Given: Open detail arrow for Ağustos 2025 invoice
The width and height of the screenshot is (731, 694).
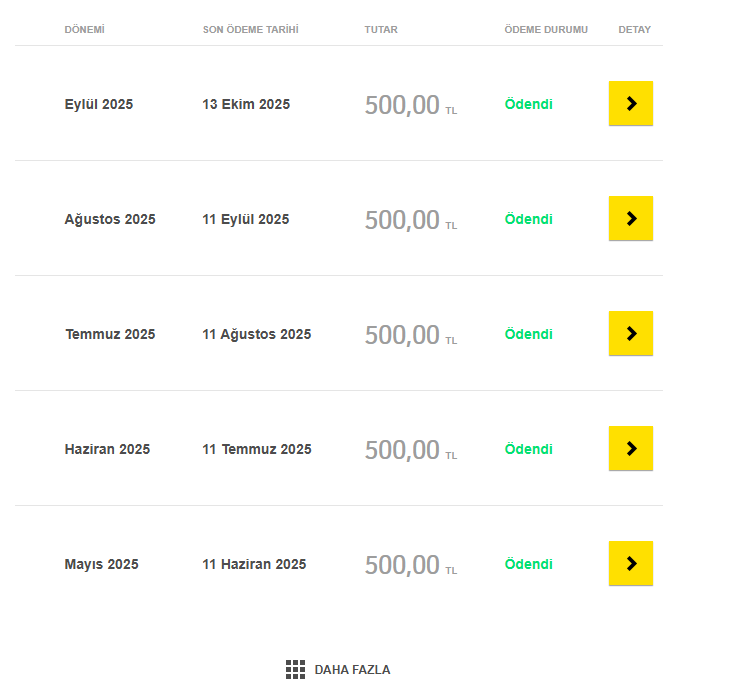Looking at the screenshot, I should pos(630,218).
